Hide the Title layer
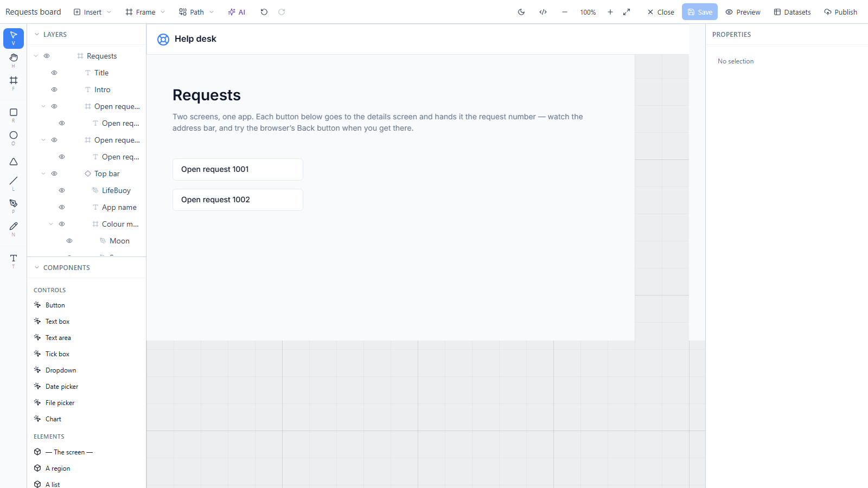The width and height of the screenshot is (868, 488). click(x=54, y=73)
